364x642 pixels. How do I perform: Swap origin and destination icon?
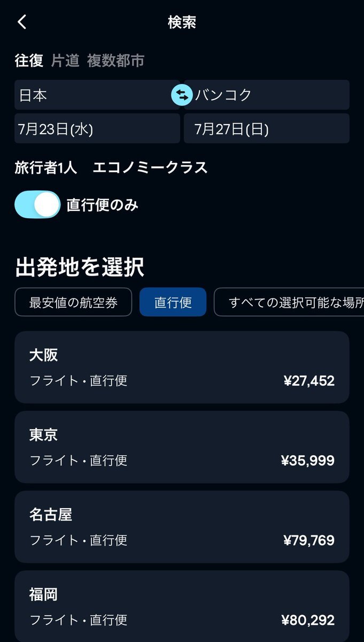[182, 95]
